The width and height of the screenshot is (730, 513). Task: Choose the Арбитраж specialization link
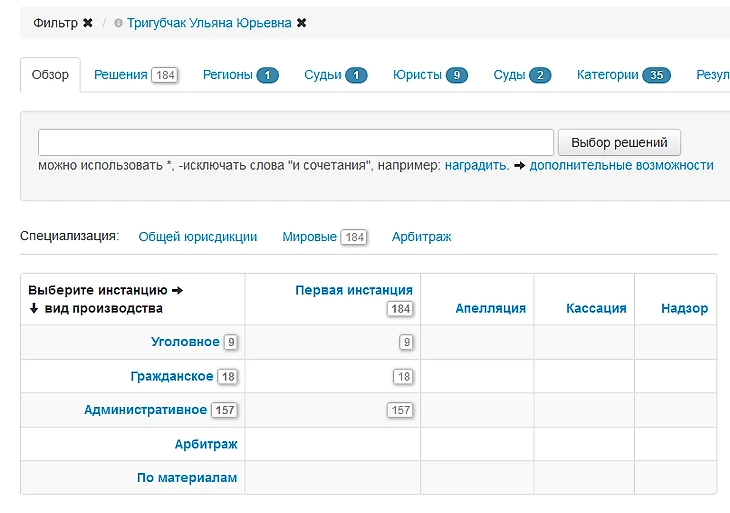(421, 237)
